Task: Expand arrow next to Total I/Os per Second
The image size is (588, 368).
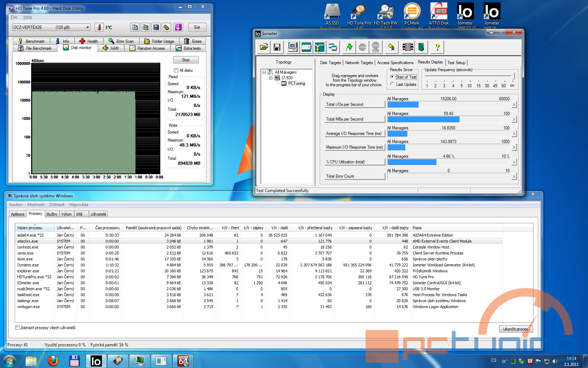Action: pyautogui.click(x=514, y=104)
